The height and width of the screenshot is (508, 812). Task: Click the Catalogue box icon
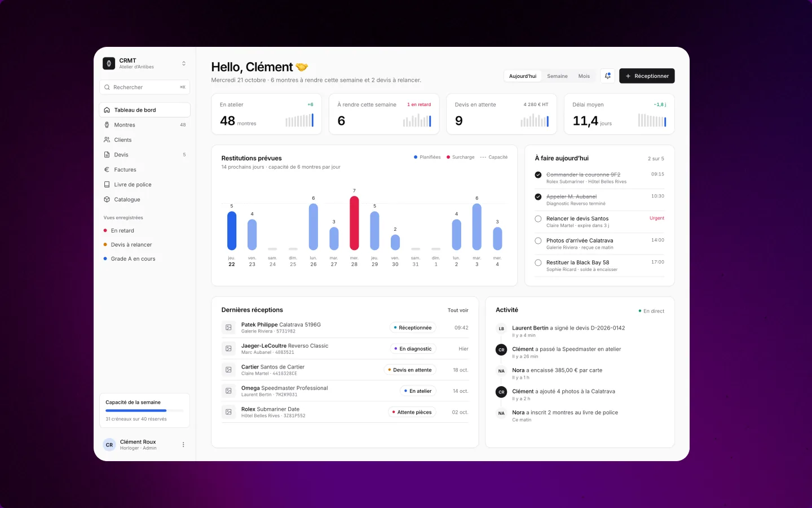[107, 200]
